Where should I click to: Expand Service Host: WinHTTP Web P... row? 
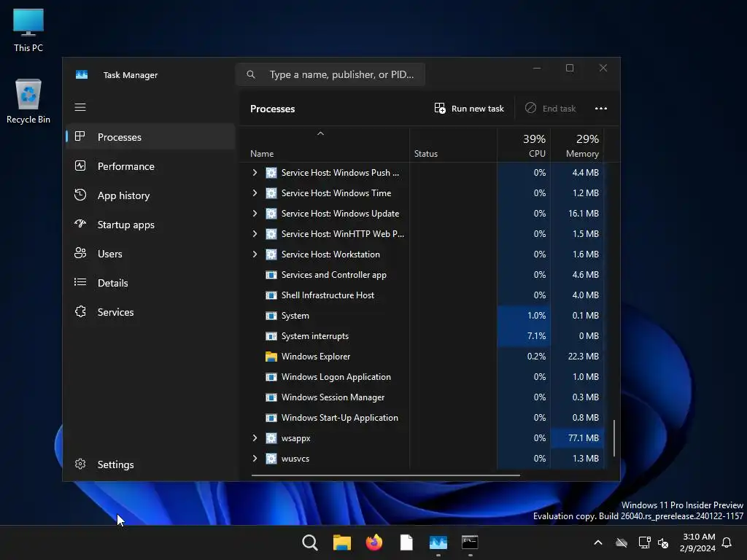click(255, 234)
